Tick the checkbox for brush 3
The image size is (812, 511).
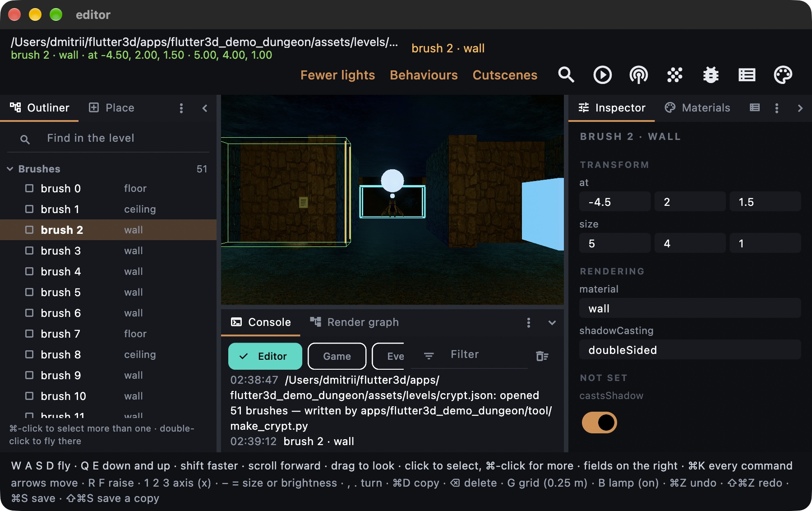(29, 251)
